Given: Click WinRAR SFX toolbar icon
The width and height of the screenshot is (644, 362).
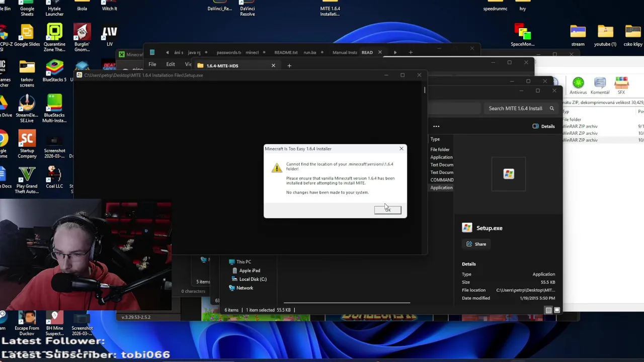Looking at the screenshot, I should point(621,85).
